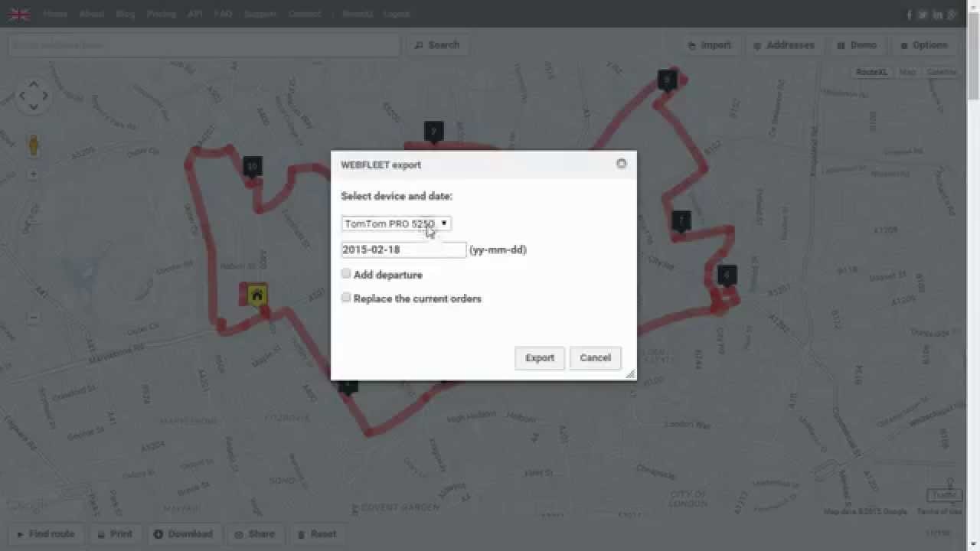Zoom out with the map minus button

34,317
